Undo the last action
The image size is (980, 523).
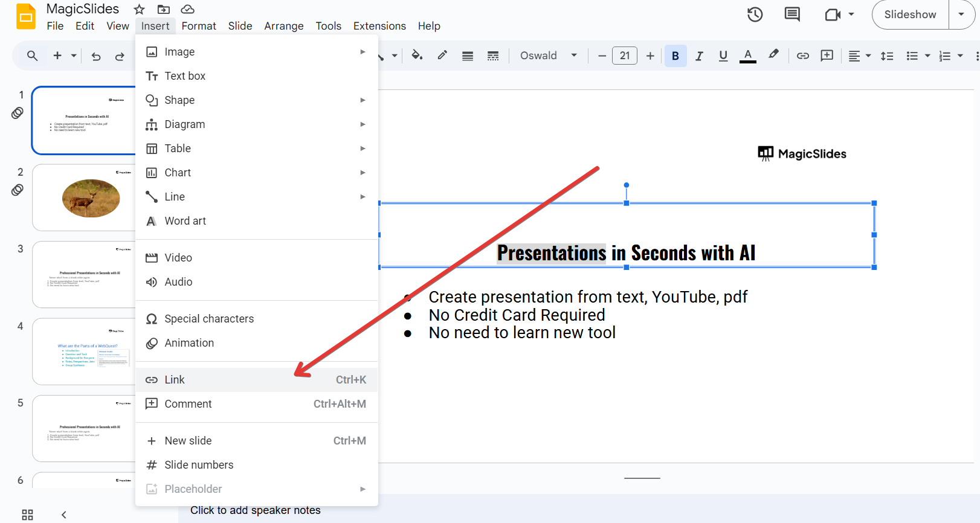pos(96,56)
